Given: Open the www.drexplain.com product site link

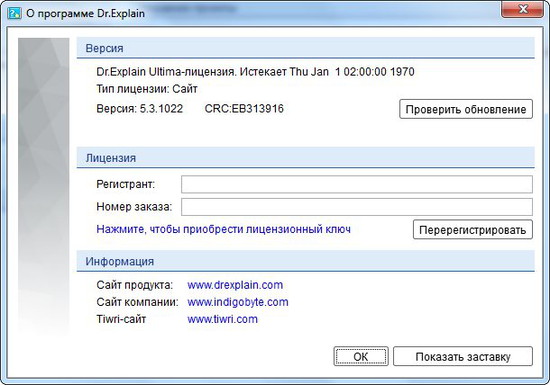Looking at the screenshot, I should pyautogui.click(x=235, y=285).
